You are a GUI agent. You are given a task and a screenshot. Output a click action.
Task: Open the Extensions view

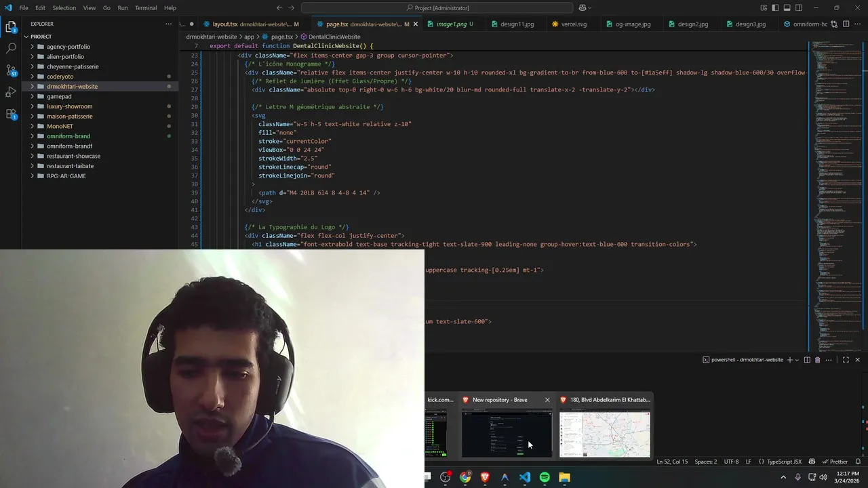pos(11,114)
